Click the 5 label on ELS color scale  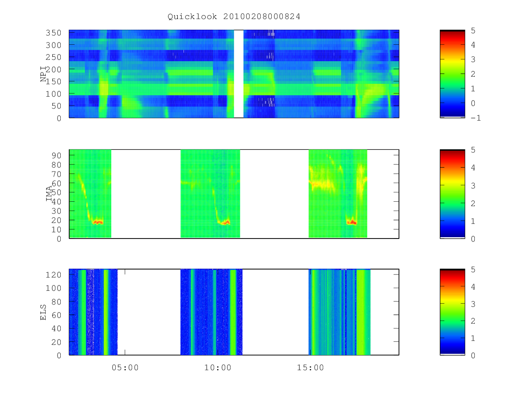473,270
